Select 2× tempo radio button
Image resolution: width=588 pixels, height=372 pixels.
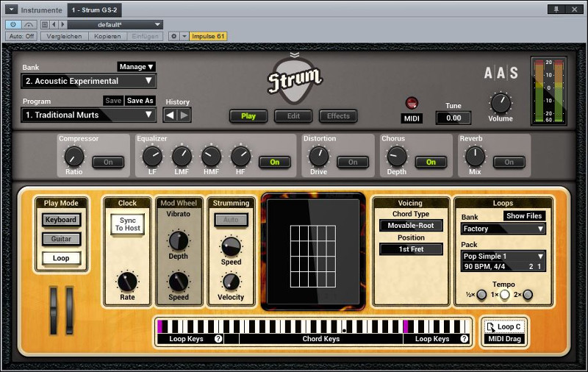coord(528,295)
